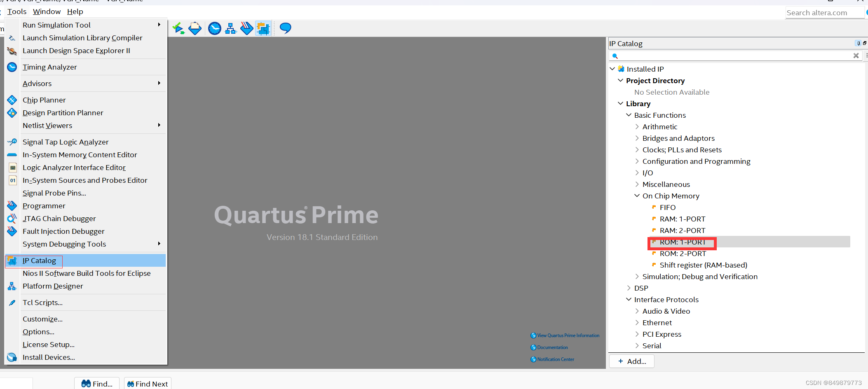The height and width of the screenshot is (389, 868).
Task: Click In-System Sources and Probes icon
Action: coord(13,180)
